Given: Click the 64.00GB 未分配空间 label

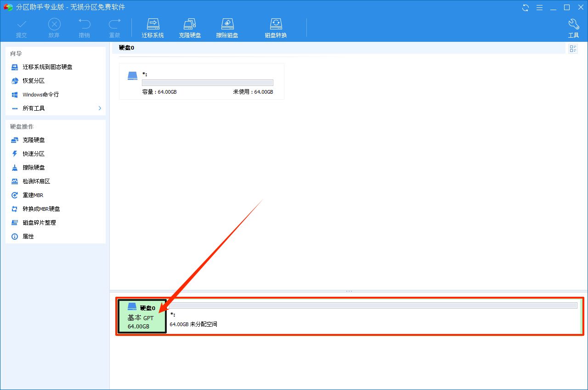Looking at the screenshot, I should pos(193,324).
